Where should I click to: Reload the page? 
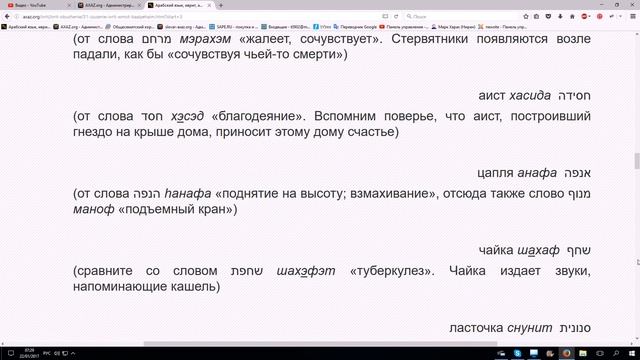coord(396,16)
